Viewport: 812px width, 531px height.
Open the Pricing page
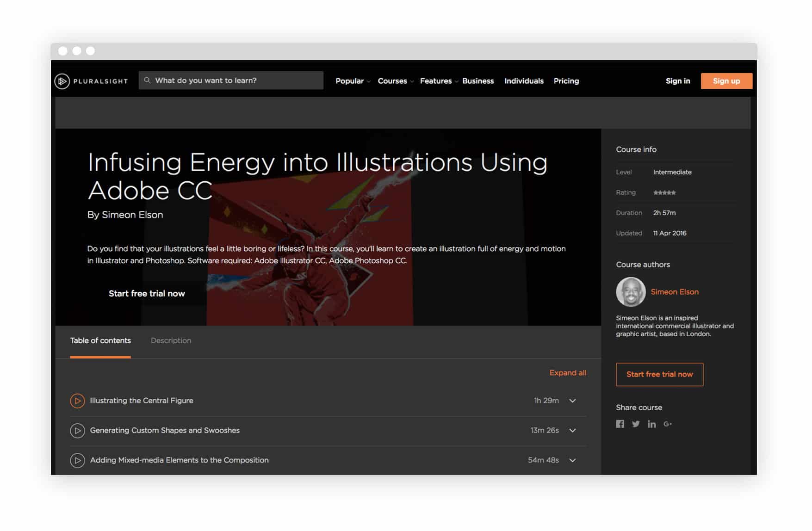(x=566, y=81)
